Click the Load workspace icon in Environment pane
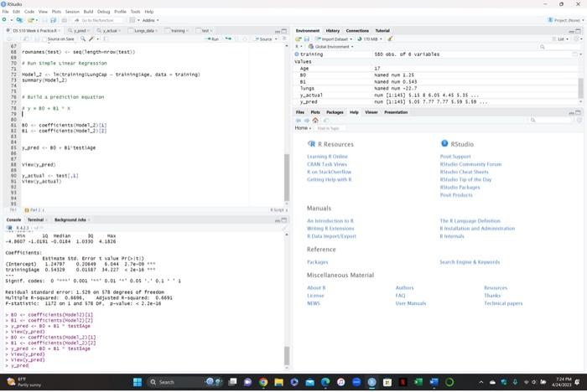Image resolution: width=587 pixels, height=392 pixels. click(299, 39)
